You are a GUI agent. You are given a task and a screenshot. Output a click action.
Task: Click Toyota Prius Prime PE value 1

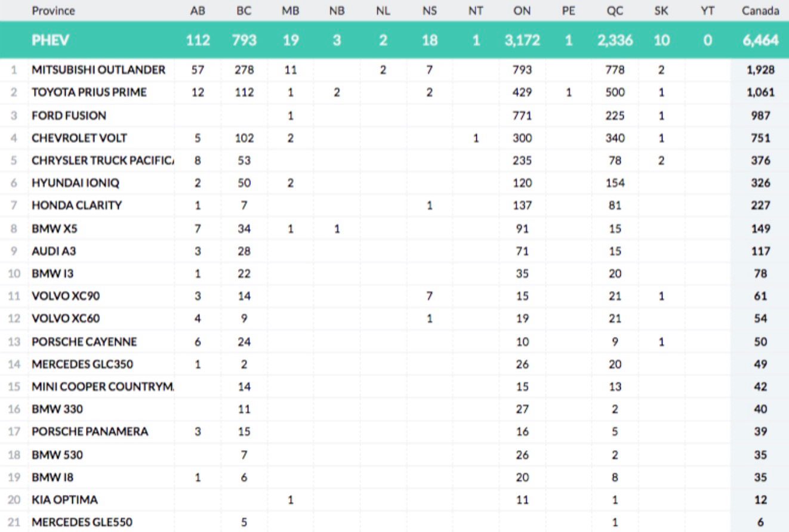[x=568, y=92]
